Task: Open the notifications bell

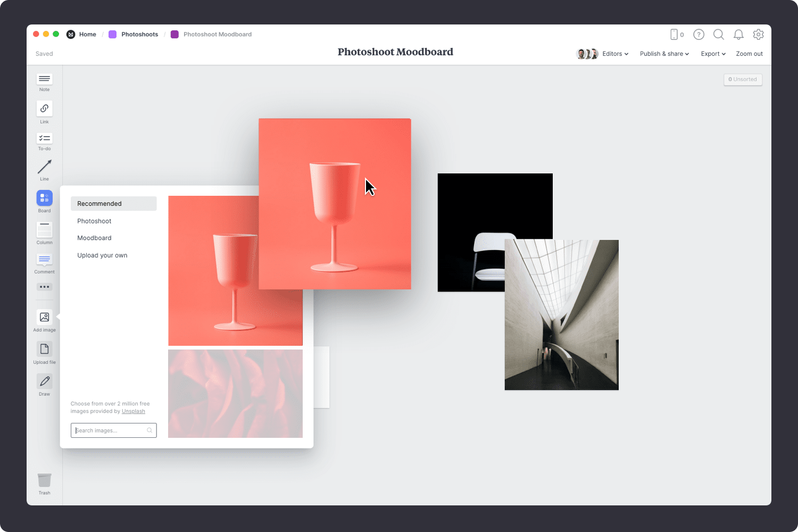Action: click(738, 34)
